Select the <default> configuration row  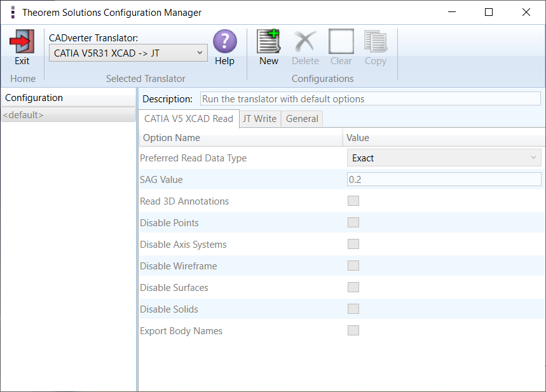click(x=69, y=115)
